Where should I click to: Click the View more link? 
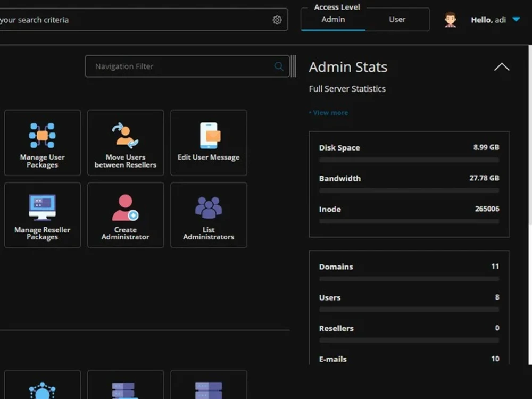(x=328, y=112)
